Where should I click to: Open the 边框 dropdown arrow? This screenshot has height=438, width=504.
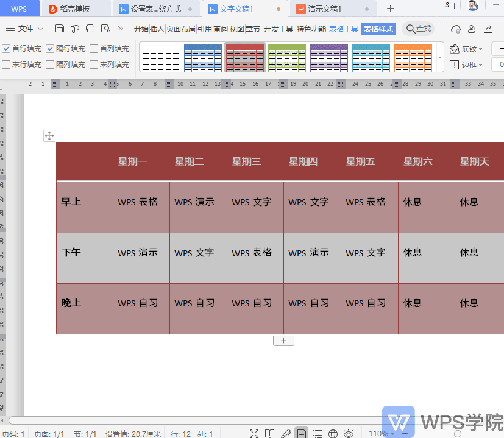480,65
